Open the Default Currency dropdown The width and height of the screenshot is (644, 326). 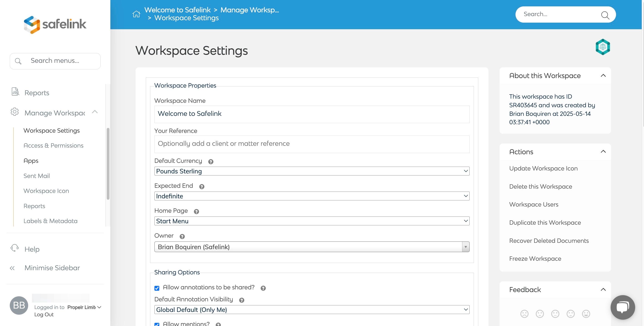click(x=312, y=171)
